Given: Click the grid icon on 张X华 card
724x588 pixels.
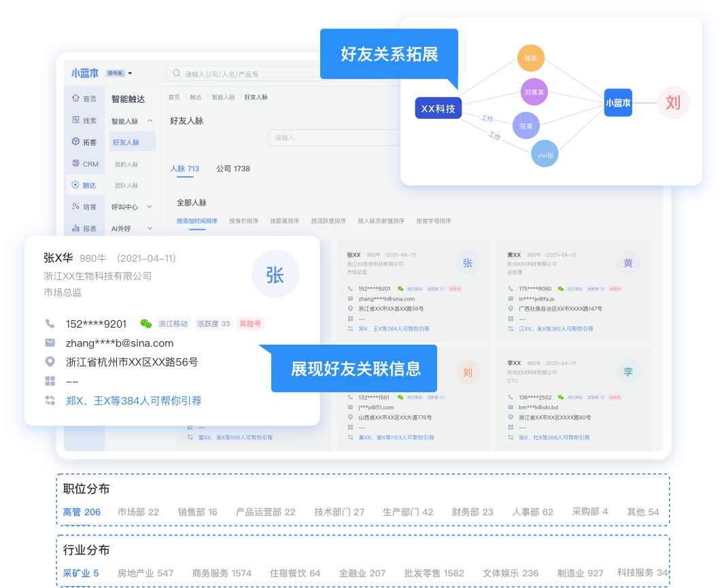Looking at the screenshot, I should click(x=50, y=381).
